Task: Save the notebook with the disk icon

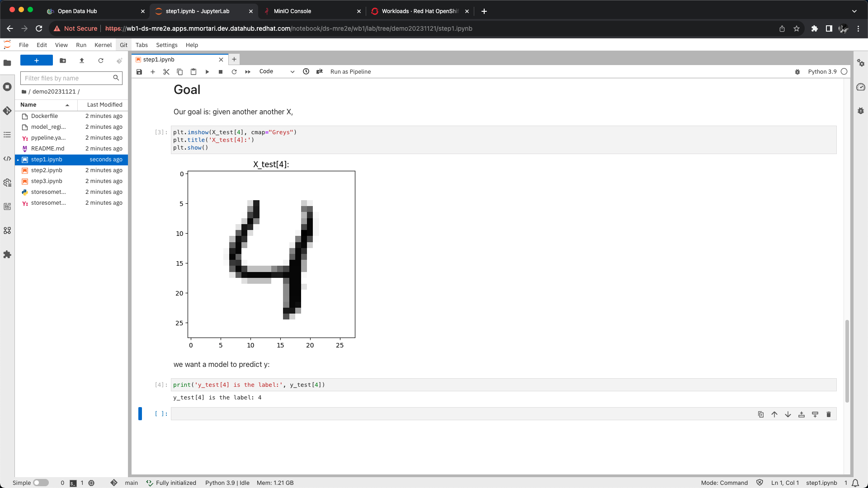Action: [139, 72]
